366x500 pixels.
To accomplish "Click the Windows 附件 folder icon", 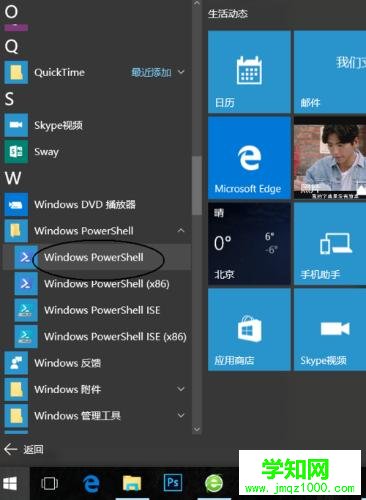I will click(16, 389).
